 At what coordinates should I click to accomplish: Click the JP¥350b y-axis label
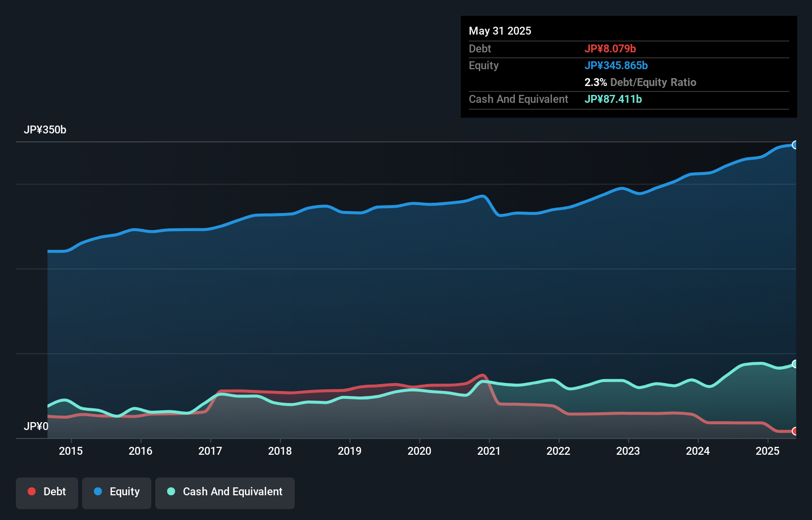[45, 130]
